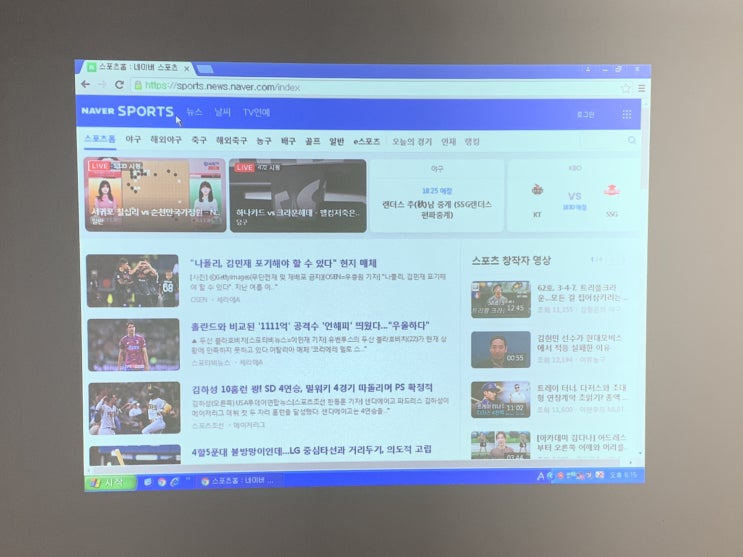Open the 트레이 터너 video title
The height and width of the screenshot is (557, 743).
582,392
